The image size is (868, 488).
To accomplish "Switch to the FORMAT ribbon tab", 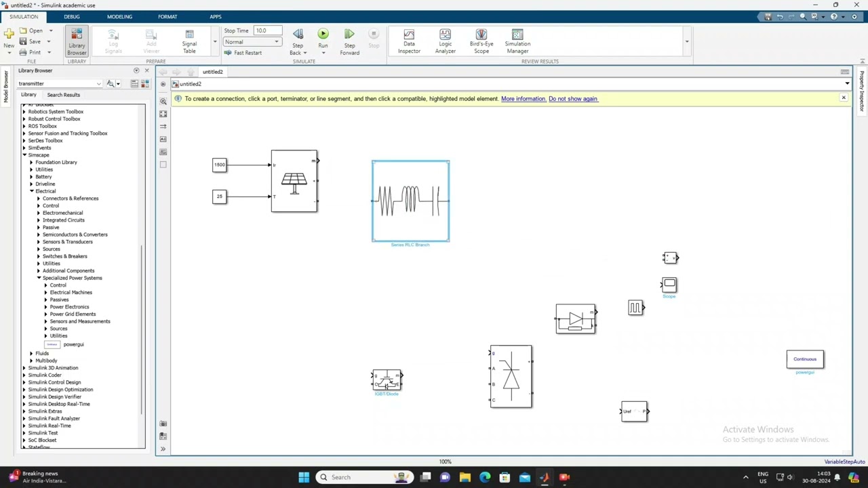I will click(167, 16).
